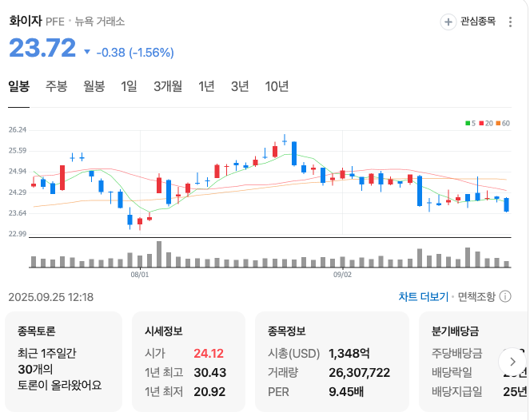Image resolution: width=530 pixels, height=420 pixels.
Task: Click the 24.29 price axis label
Action: pyautogui.click(x=18, y=192)
